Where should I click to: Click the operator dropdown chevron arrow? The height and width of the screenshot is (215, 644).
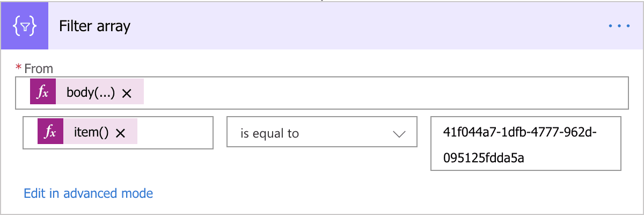[399, 134]
